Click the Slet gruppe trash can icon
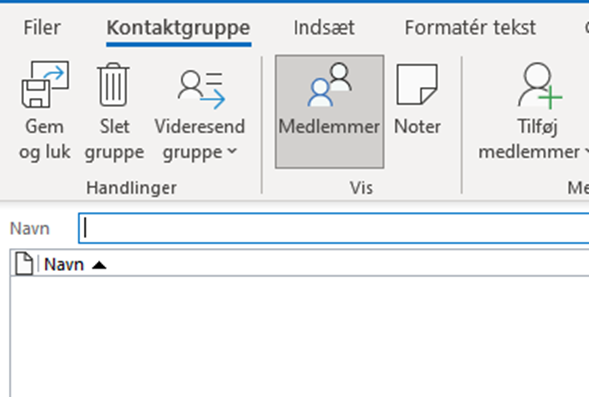The width and height of the screenshot is (589, 397). click(x=113, y=85)
